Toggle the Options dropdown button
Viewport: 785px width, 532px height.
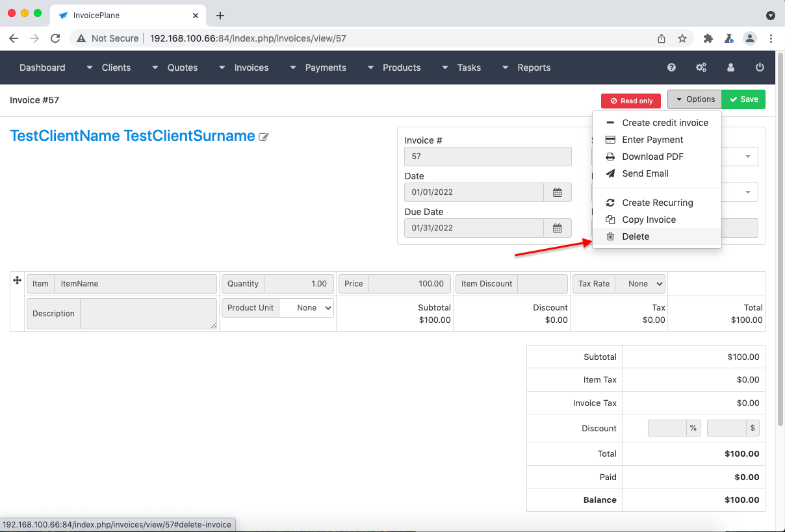(x=695, y=99)
